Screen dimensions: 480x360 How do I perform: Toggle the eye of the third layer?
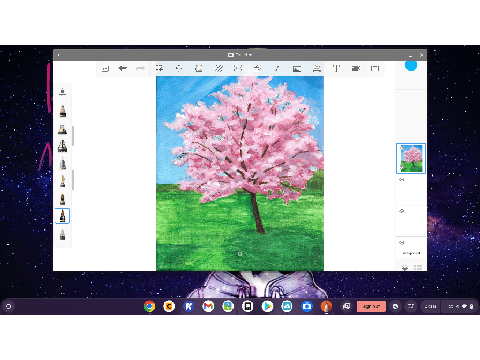point(402,211)
